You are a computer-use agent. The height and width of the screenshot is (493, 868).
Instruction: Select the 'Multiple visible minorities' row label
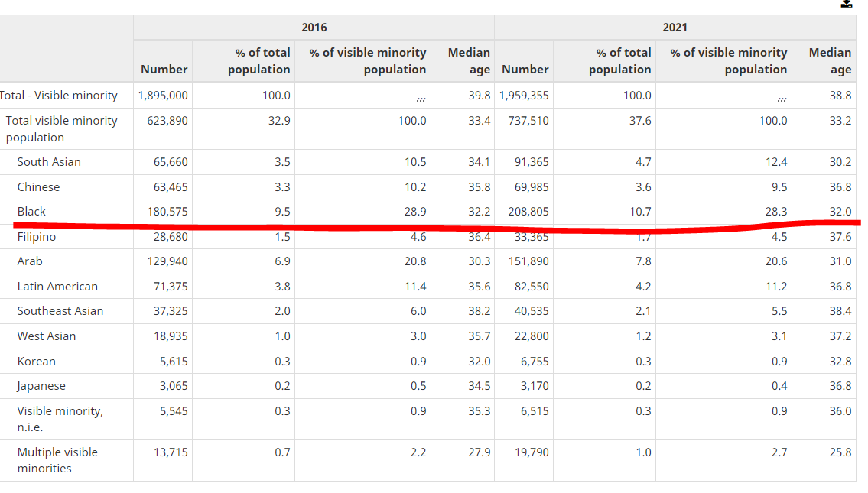(x=57, y=460)
